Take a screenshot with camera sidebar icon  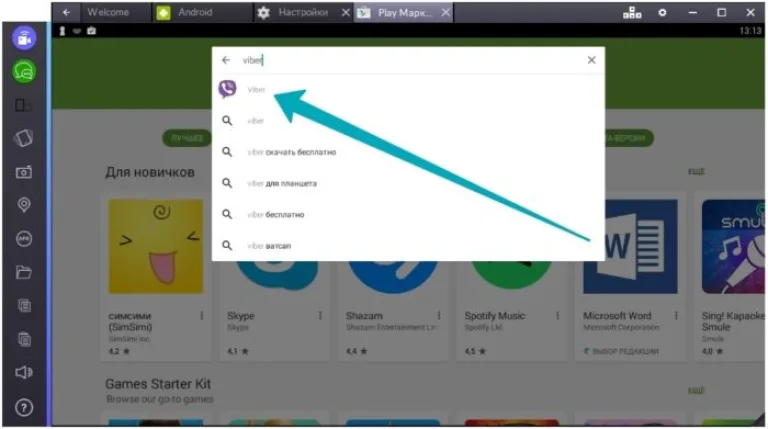(24, 172)
